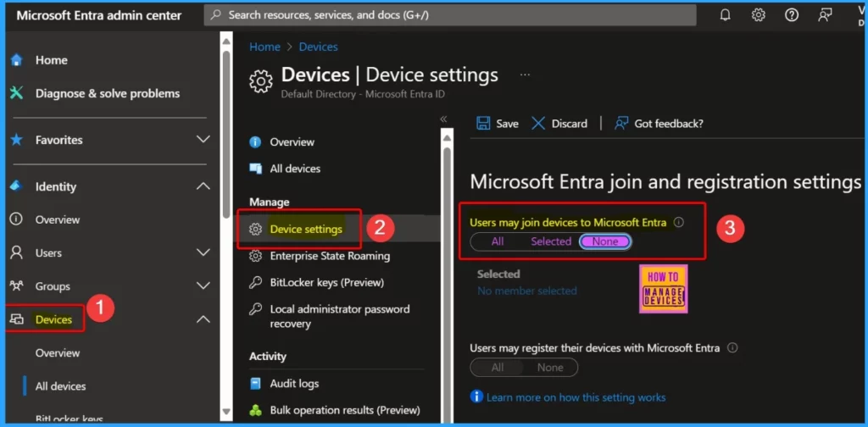The image size is (868, 427).
Task: Expand the Users chevron
Action: click(203, 252)
